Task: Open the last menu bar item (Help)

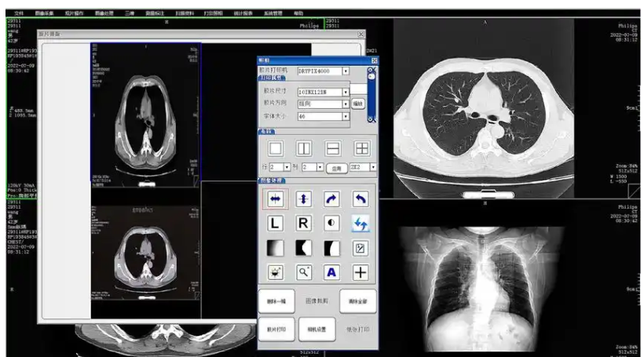Action: pos(298,13)
